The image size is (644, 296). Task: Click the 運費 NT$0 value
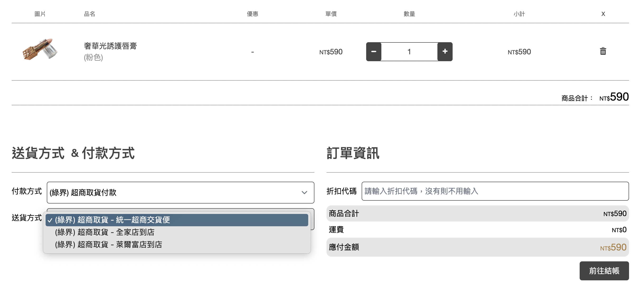[619, 230]
